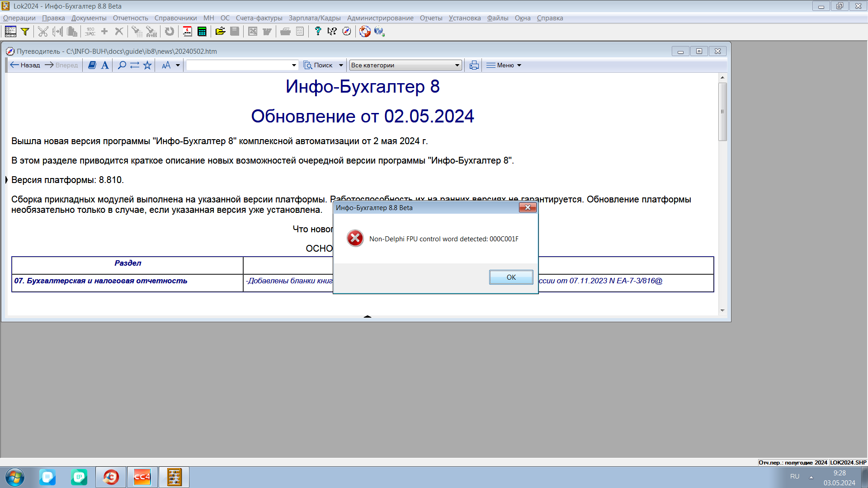868x488 pixels.
Task: Open the abacus Инфо-Бухгалтер taskbar icon
Action: pyautogui.click(x=174, y=477)
